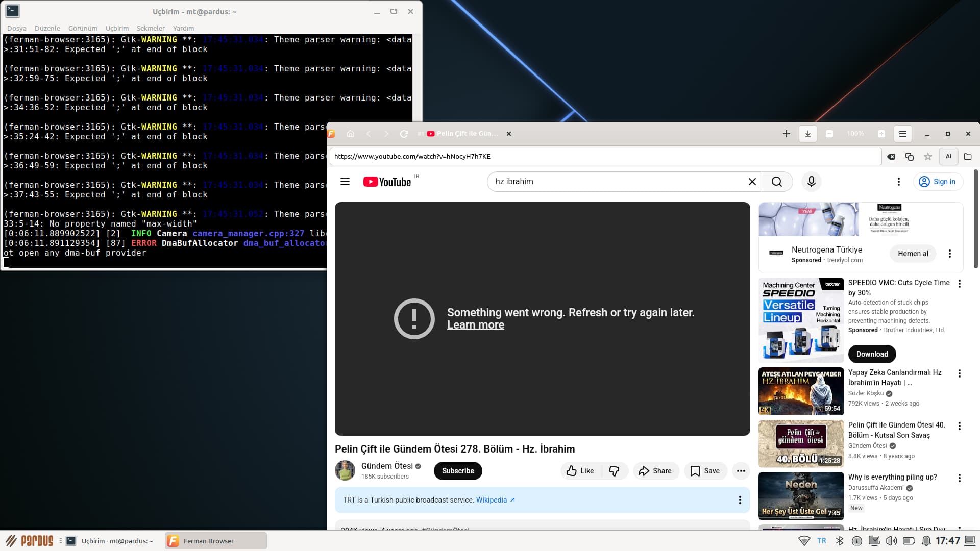Toggle Like on the video
980x551 pixels.
click(580, 471)
